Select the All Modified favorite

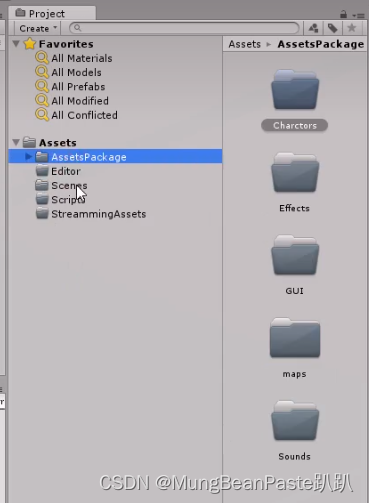click(80, 101)
